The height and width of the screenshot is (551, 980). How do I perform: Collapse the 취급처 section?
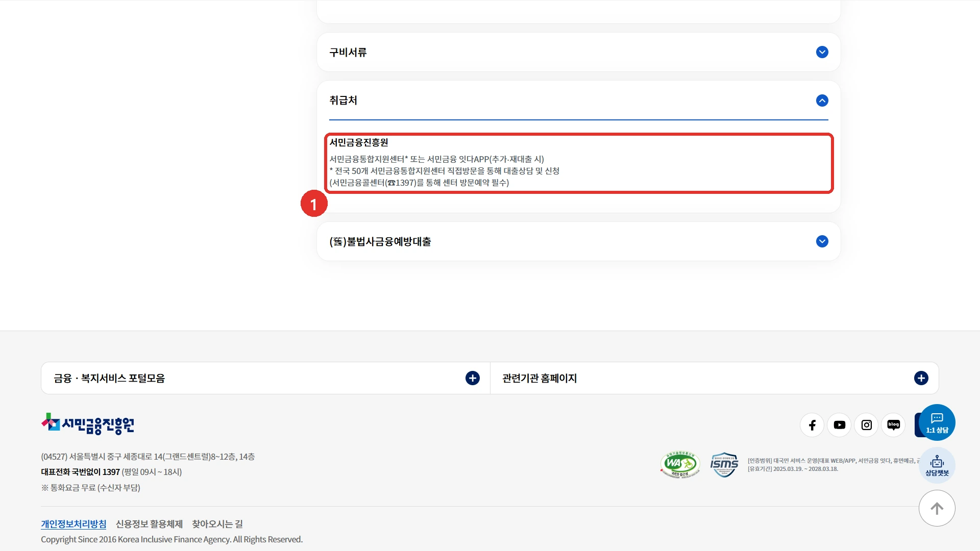coord(822,101)
